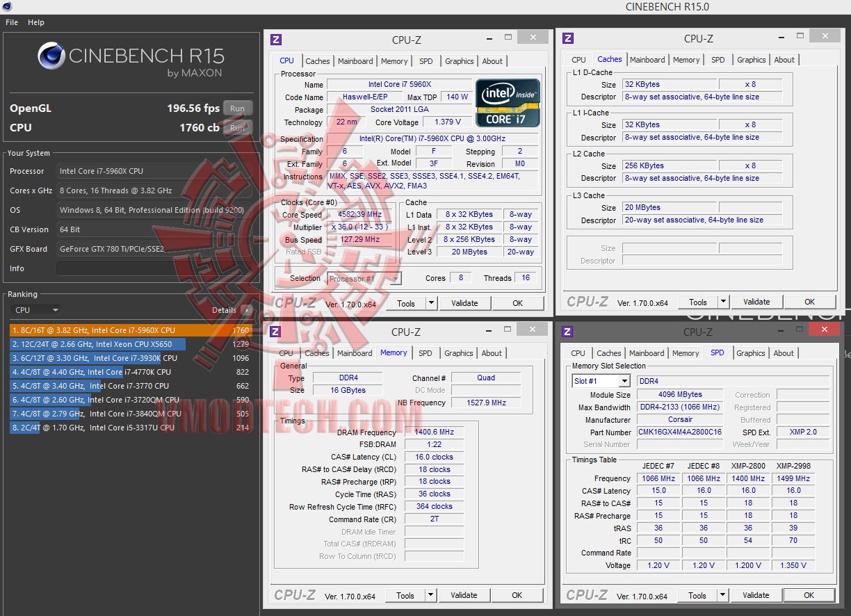The image size is (851, 616).
Task: Open the Slot #1 memory slot dropdown
Action: point(601,381)
